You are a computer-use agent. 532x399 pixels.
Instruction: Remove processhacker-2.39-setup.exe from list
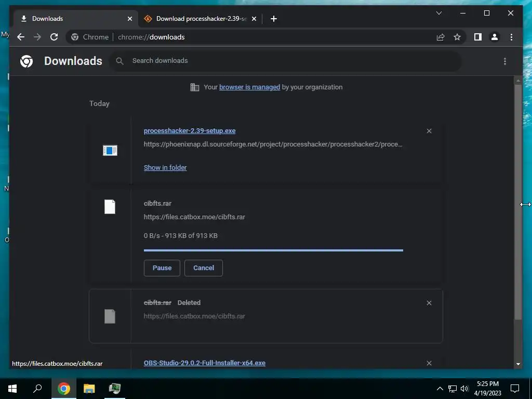click(429, 131)
